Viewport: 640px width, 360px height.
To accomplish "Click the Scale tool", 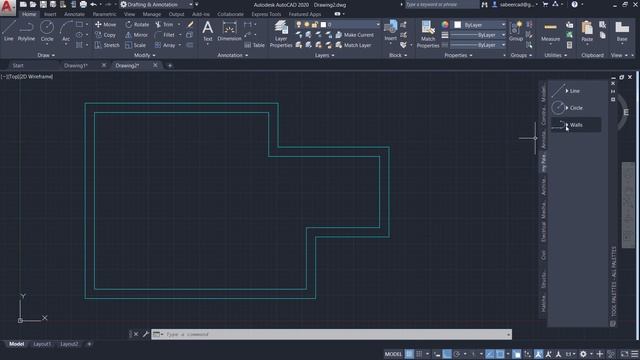I will 136,45.
